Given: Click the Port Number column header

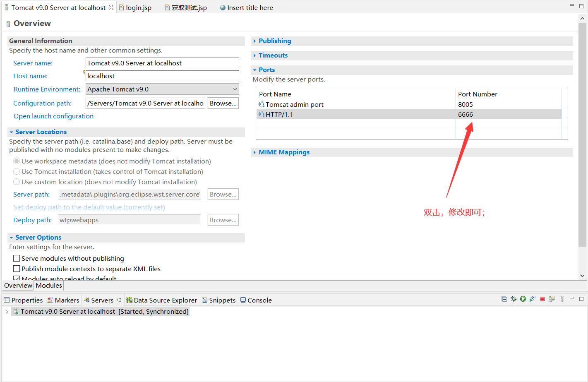Looking at the screenshot, I should tap(508, 94).
